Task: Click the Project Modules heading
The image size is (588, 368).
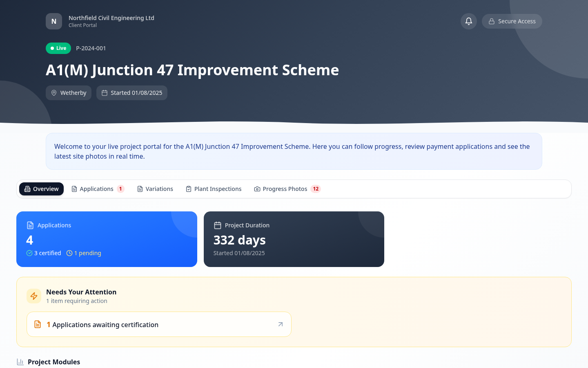Action: point(54,362)
